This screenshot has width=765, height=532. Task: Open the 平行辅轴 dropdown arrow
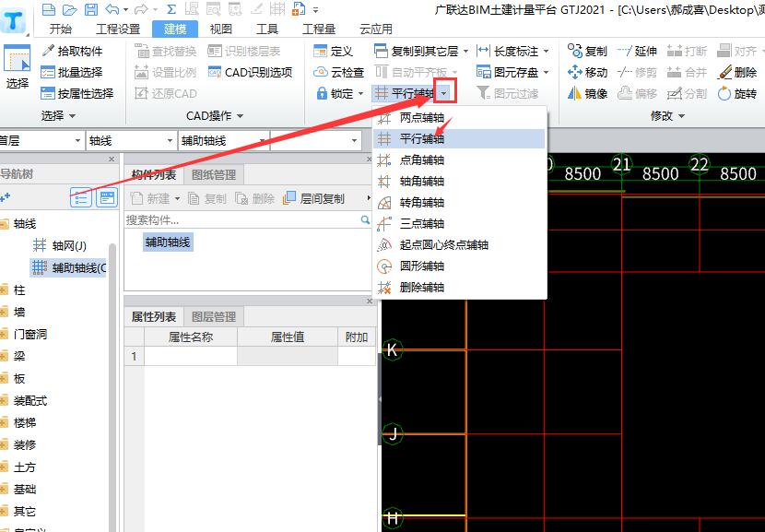[444, 93]
